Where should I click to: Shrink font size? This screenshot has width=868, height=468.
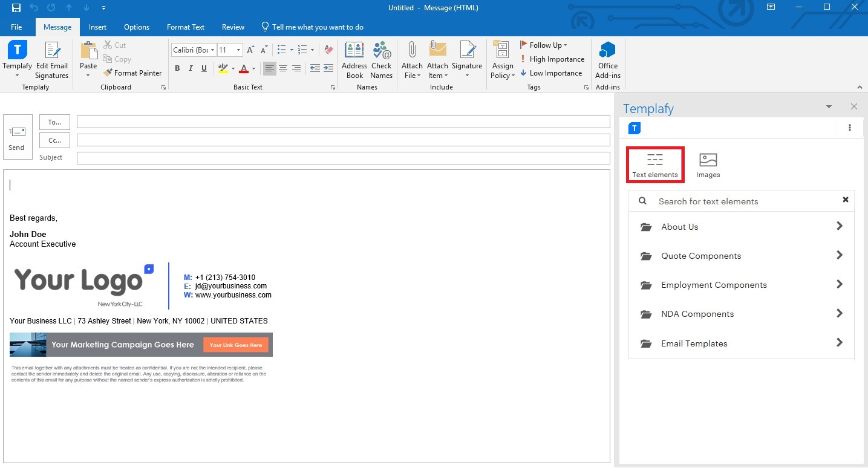tap(264, 50)
